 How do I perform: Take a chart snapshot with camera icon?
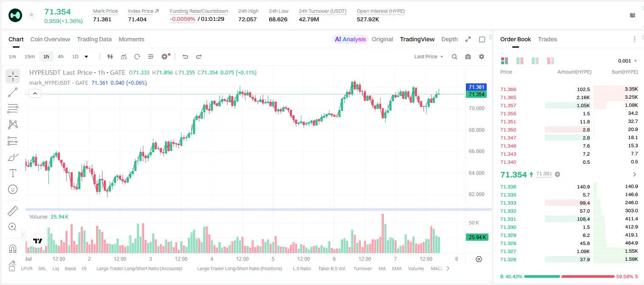point(468,57)
